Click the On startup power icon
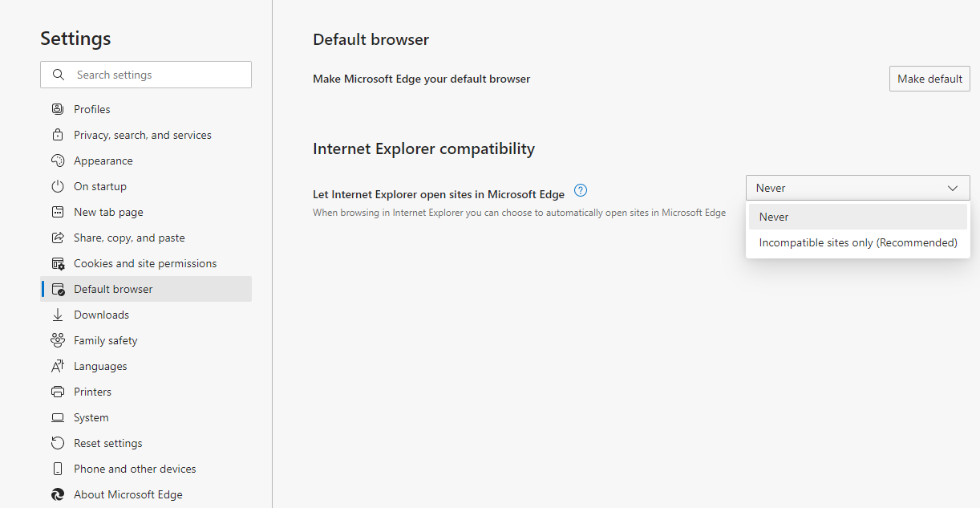 point(58,186)
